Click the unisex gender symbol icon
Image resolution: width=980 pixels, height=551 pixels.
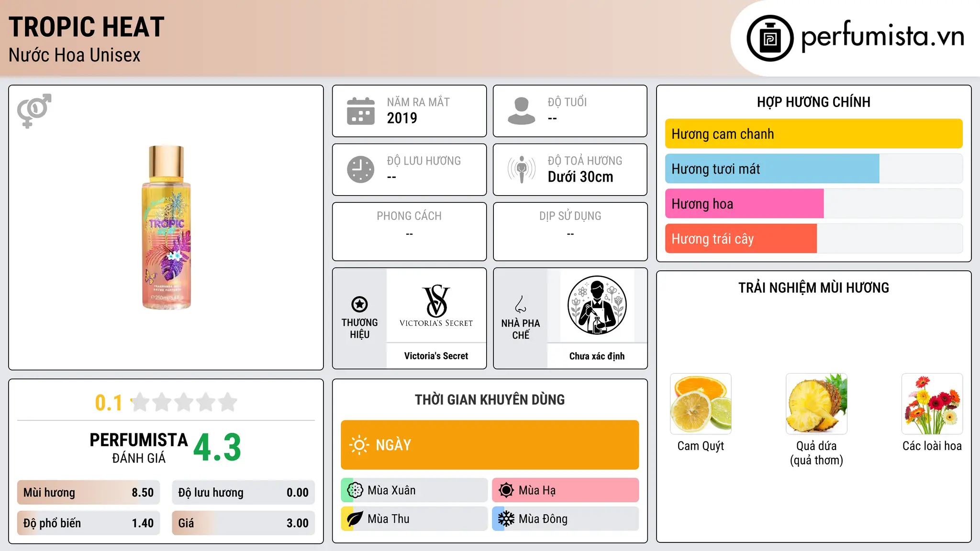point(34,111)
